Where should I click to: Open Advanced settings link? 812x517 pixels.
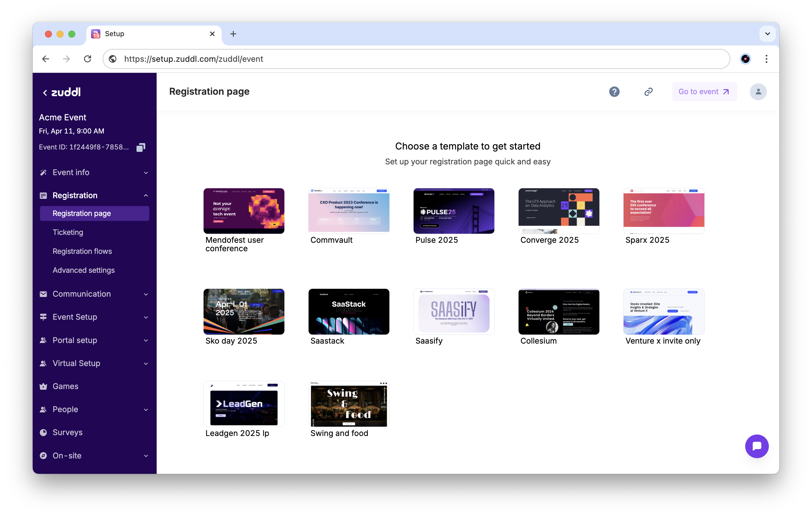84,270
